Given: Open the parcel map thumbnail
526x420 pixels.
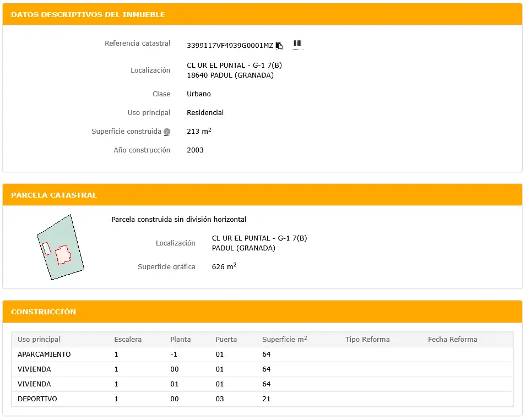Looking at the screenshot, I should 61,247.
